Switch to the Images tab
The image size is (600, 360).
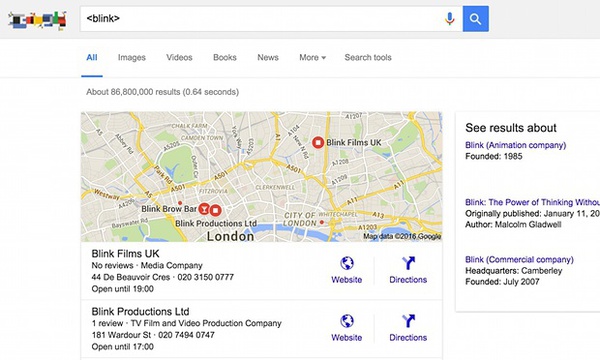[132, 57]
